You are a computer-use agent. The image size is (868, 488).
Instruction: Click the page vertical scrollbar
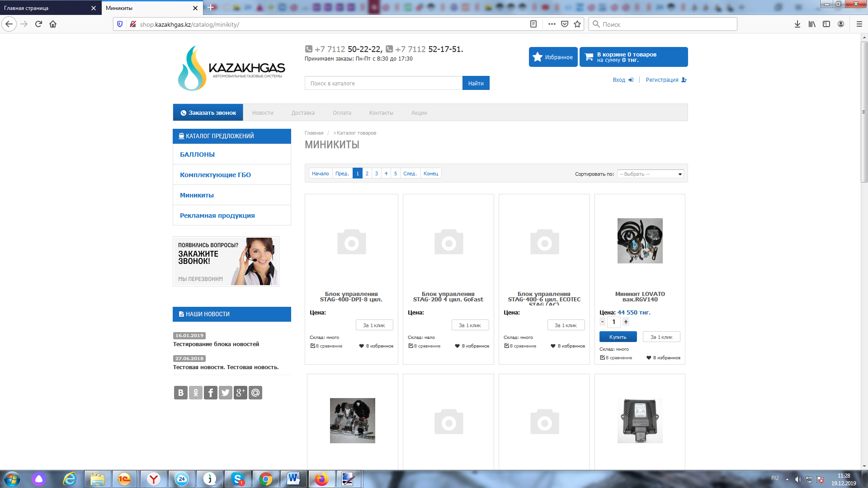(x=864, y=112)
